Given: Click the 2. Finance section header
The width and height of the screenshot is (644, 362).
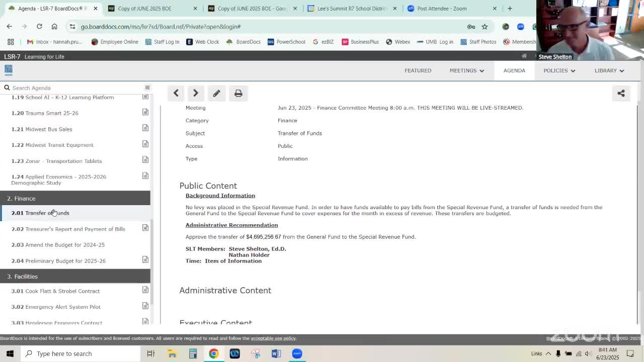Looking at the screenshot, I should tap(75, 198).
